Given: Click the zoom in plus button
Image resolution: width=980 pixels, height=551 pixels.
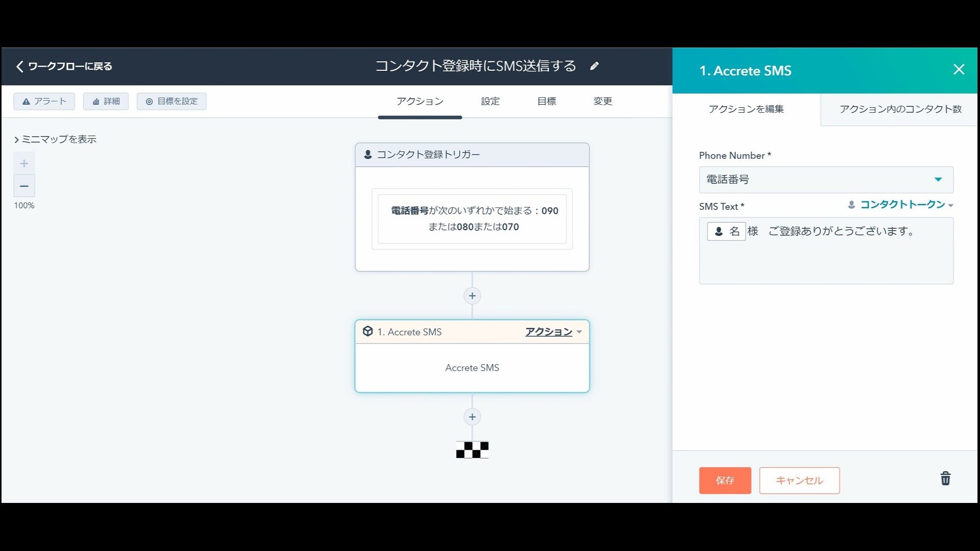Looking at the screenshot, I should click(24, 163).
